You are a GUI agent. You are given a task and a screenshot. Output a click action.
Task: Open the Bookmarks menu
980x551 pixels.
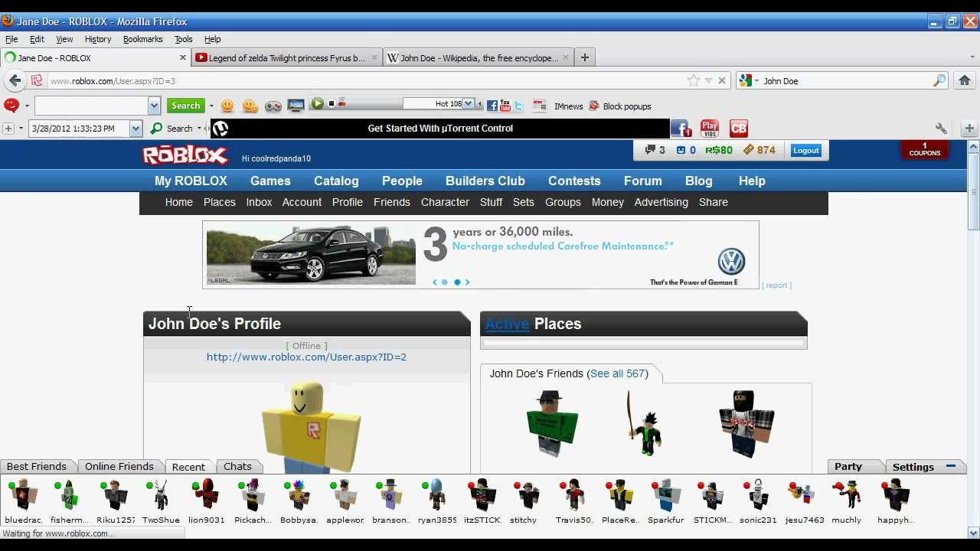click(x=142, y=39)
